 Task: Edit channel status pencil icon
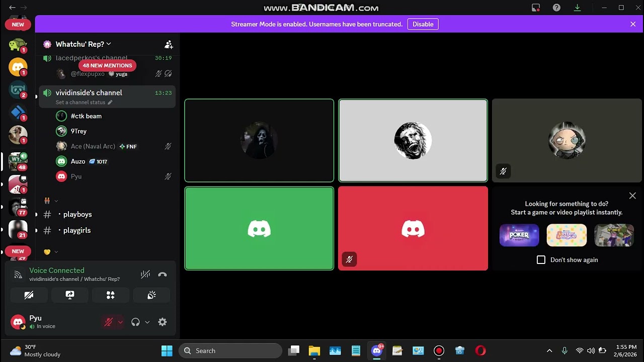[110, 103]
